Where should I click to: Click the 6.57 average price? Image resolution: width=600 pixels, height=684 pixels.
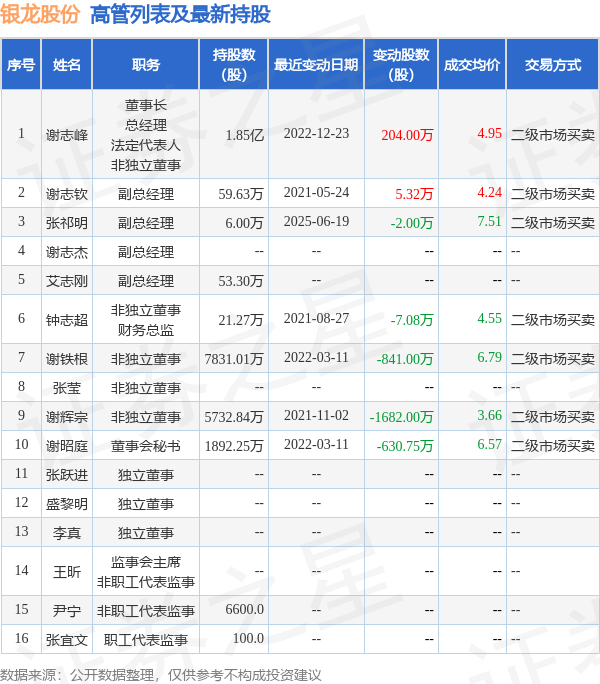coord(490,445)
